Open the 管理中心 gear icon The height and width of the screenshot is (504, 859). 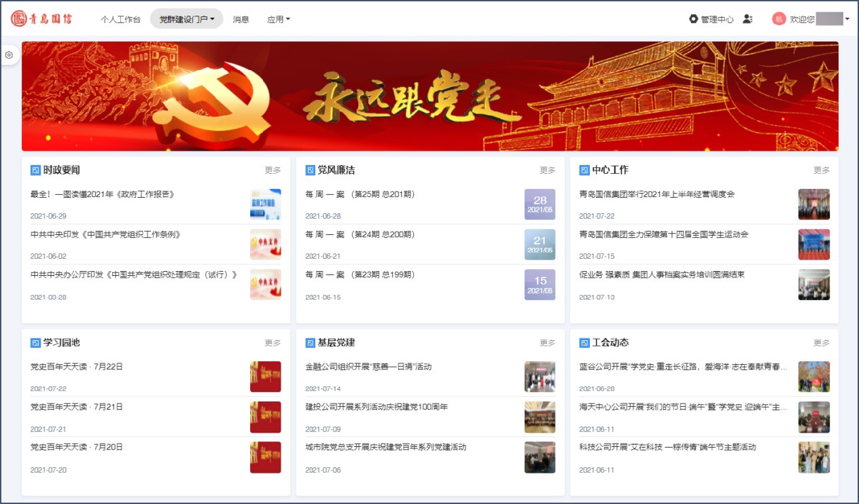[x=693, y=19]
